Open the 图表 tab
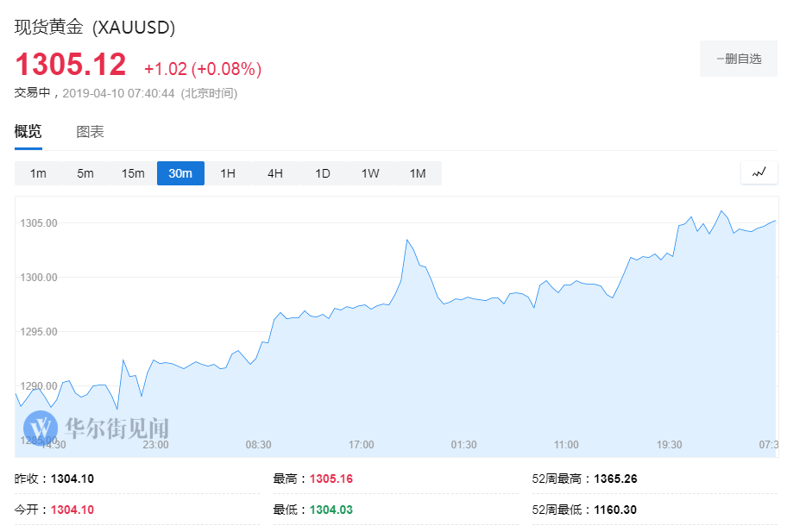Screen dimensions: 787x532 coord(90,132)
